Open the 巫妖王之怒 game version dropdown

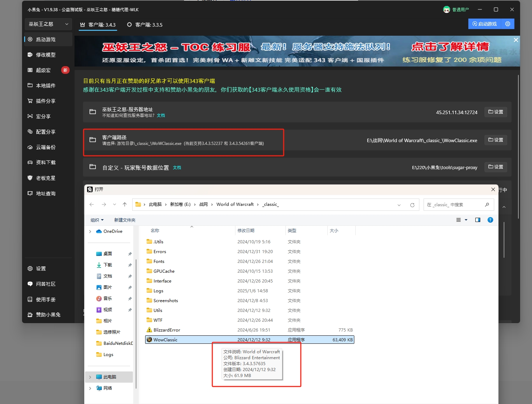pos(48,24)
